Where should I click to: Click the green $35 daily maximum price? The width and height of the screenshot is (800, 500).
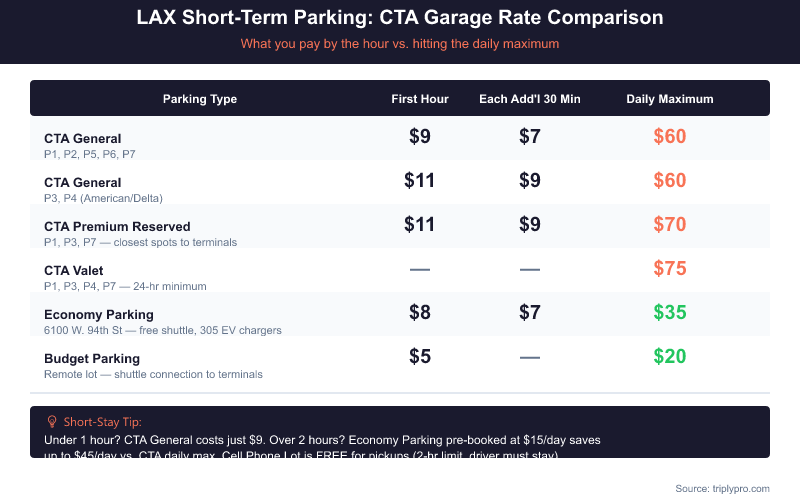click(670, 312)
